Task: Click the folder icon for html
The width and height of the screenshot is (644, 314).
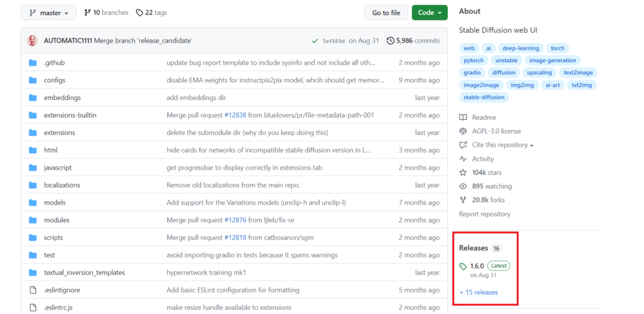Action: (x=33, y=151)
